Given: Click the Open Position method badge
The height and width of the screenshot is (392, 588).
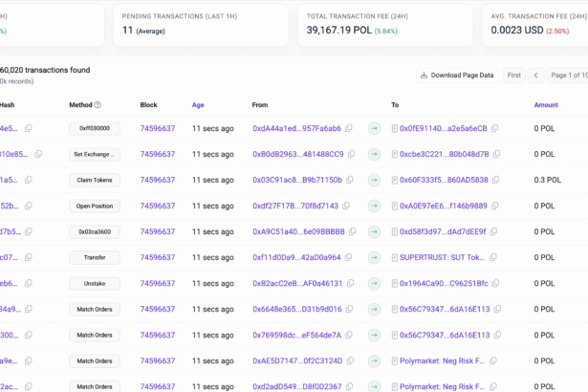Looking at the screenshot, I should point(95,206).
